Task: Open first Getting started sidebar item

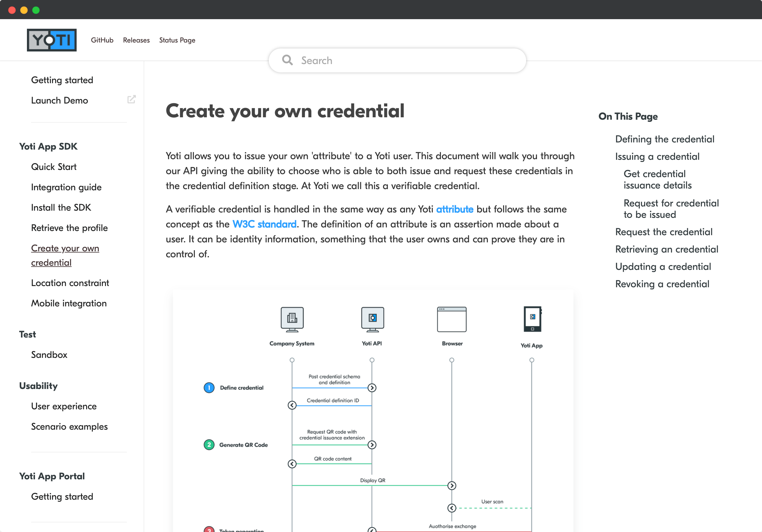Action: pyautogui.click(x=62, y=80)
